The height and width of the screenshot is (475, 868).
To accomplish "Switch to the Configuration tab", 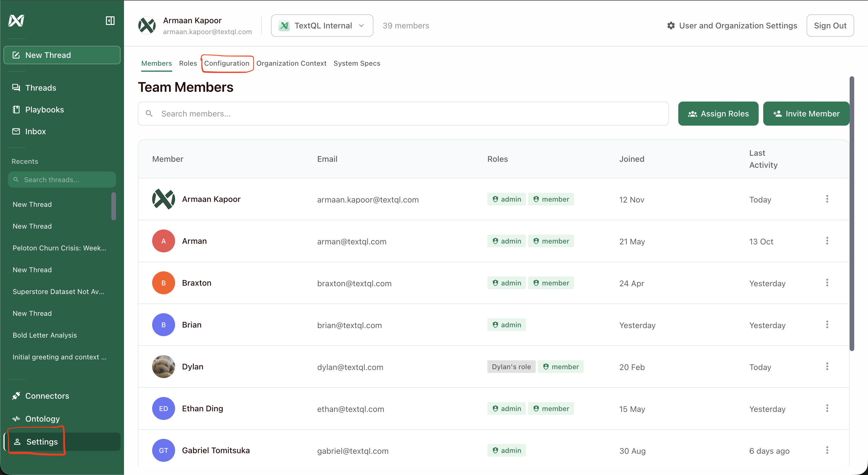I will point(226,63).
